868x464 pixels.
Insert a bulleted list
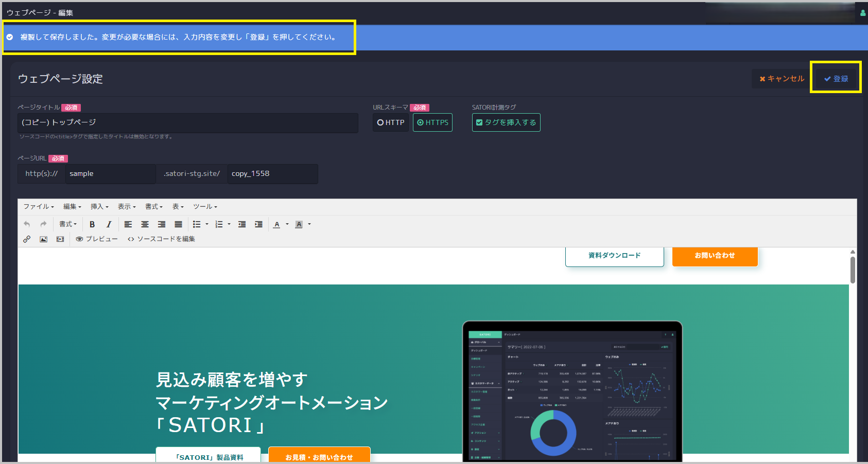click(x=197, y=224)
